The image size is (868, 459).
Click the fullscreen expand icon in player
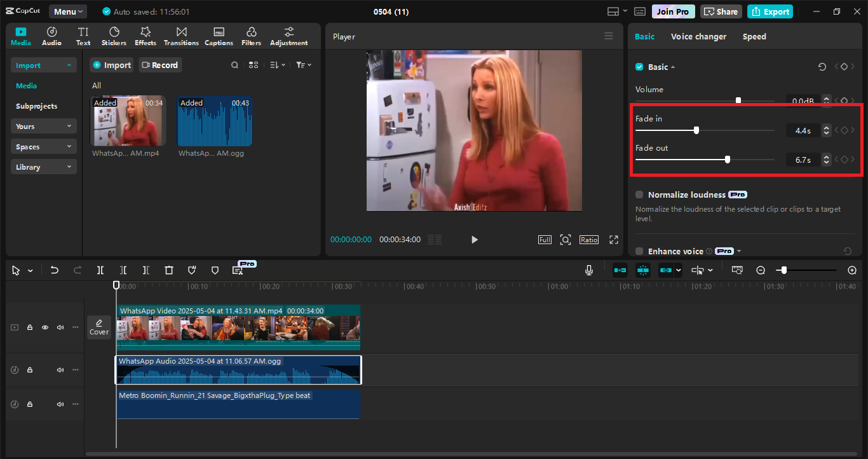click(x=614, y=240)
